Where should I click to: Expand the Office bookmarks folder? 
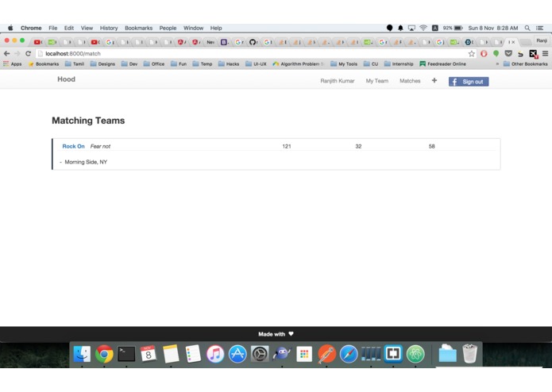(x=154, y=63)
